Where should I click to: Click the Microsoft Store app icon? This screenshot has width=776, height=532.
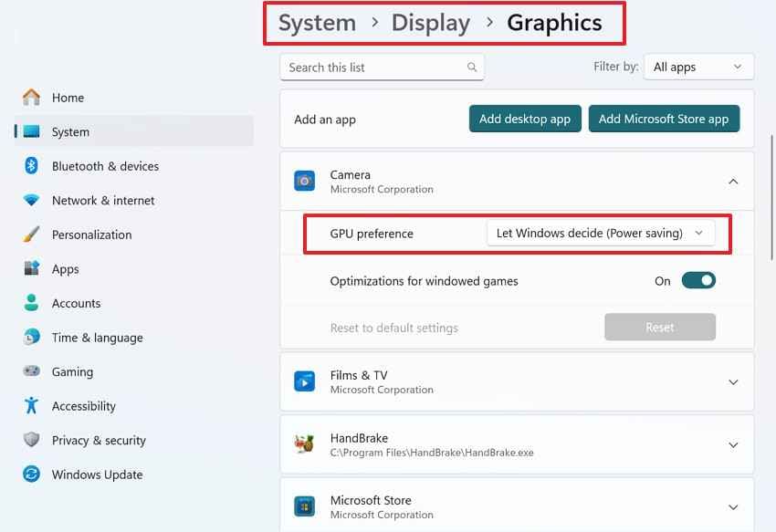pos(304,506)
